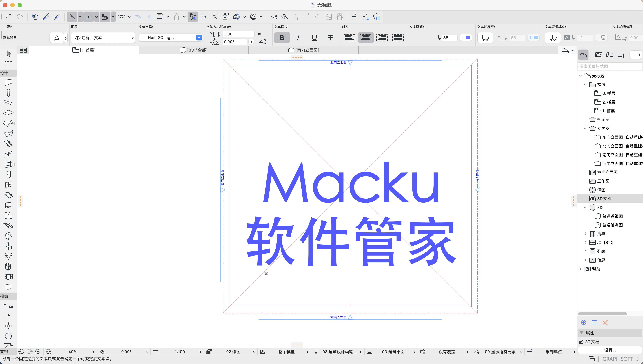Toggle Italic text style
The image size is (643, 364).
(298, 37)
